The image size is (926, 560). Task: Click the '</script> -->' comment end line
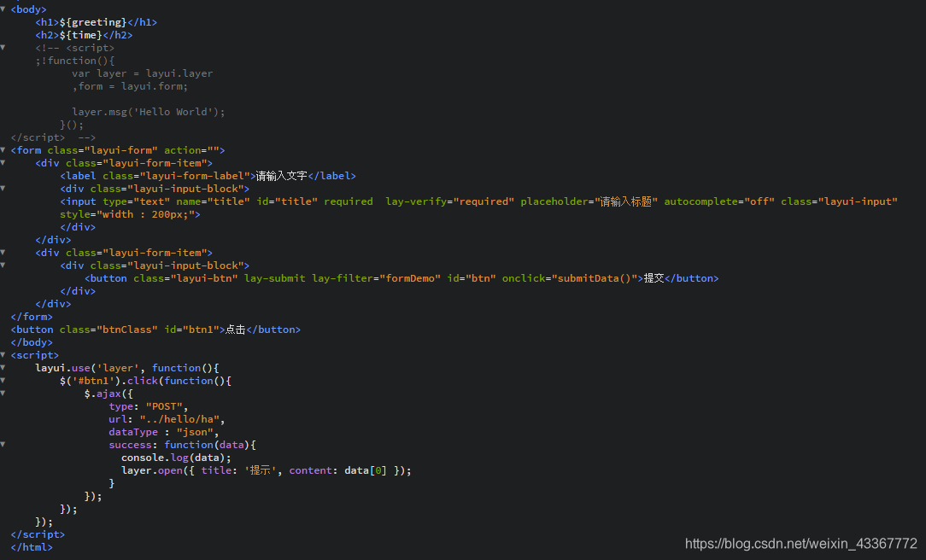click(53, 137)
